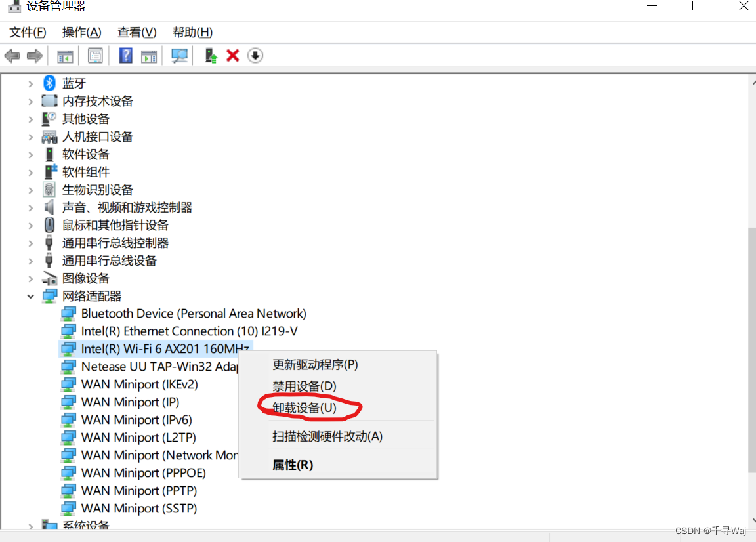Expand the 图像设备 tree node
756x542 pixels.
pyautogui.click(x=30, y=279)
